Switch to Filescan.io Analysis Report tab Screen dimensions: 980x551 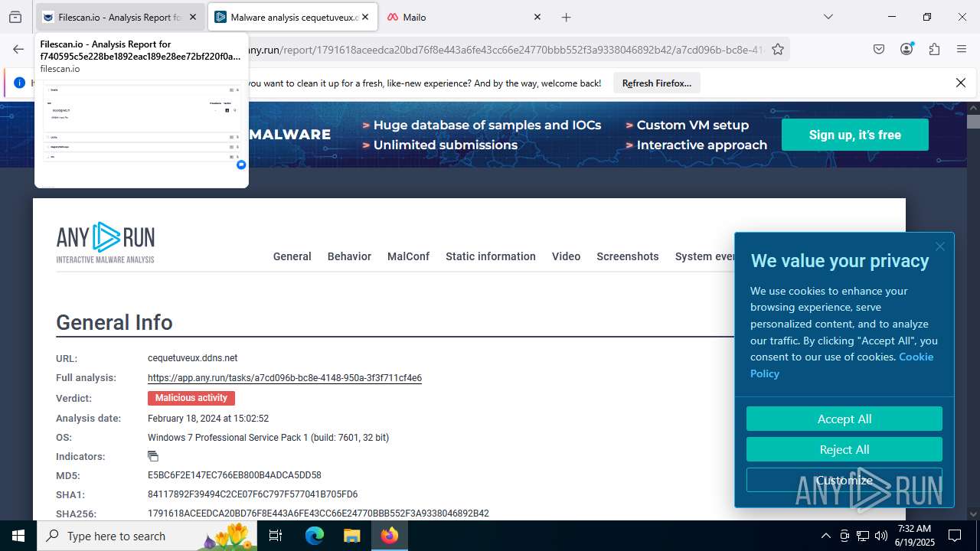click(x=120, y=17)
